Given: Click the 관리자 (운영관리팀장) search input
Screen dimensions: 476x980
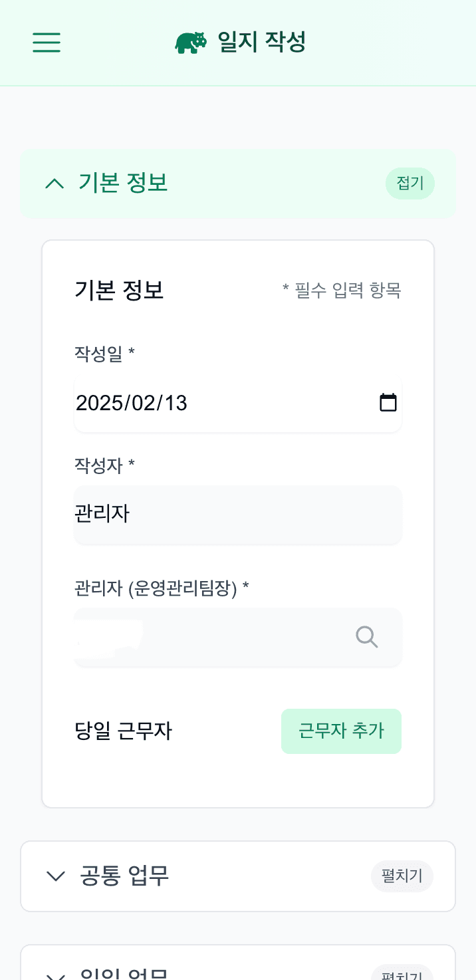Looking at the screenshot, I should (199, 638).
